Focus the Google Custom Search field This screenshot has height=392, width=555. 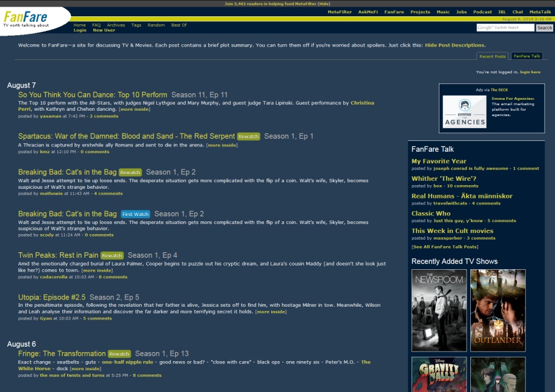(x=505, y=28)
